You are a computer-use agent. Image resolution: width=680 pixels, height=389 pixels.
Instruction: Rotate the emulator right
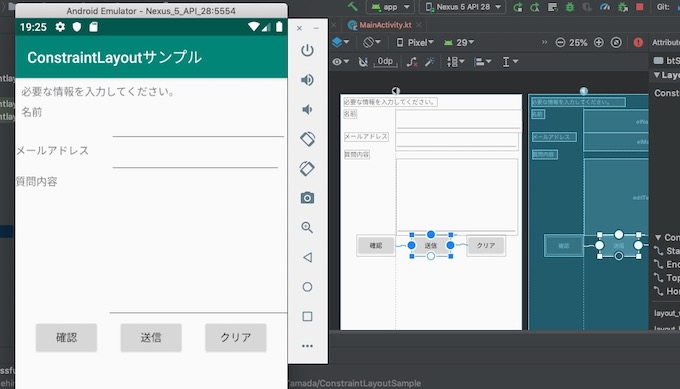(307, 168)
